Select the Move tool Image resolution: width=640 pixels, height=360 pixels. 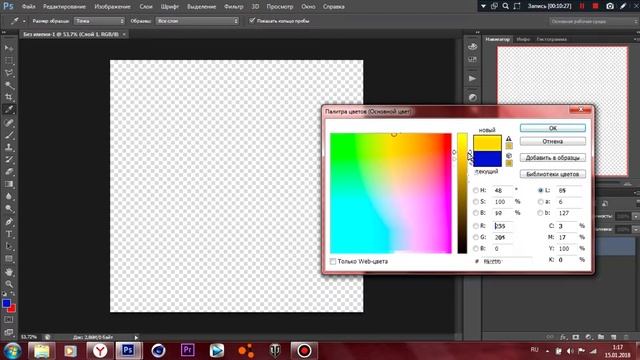9,48
